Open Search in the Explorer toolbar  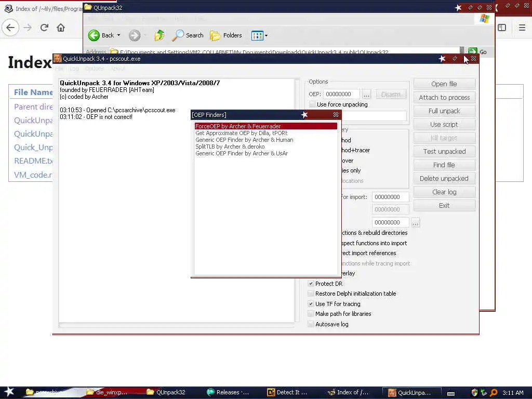click(x=188, y=35)
